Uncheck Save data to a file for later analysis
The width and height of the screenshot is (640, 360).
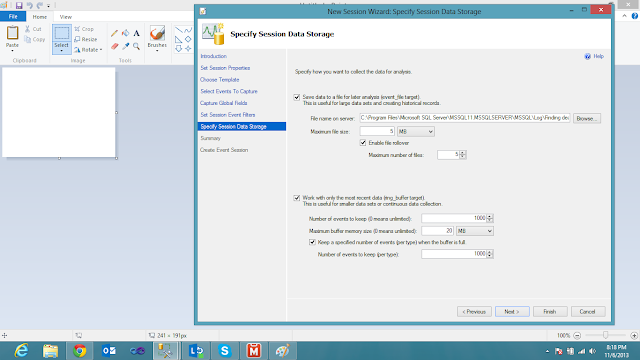297,97
